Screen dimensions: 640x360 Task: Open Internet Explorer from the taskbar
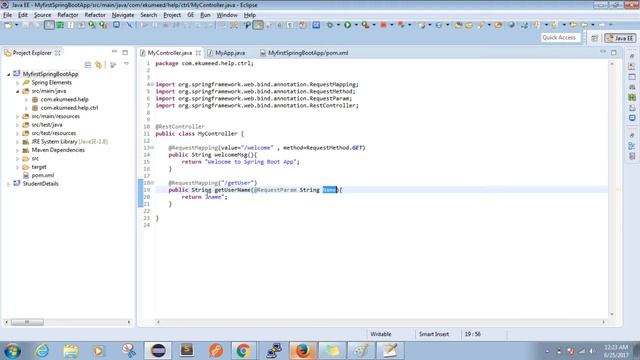(x=42, y=351)
